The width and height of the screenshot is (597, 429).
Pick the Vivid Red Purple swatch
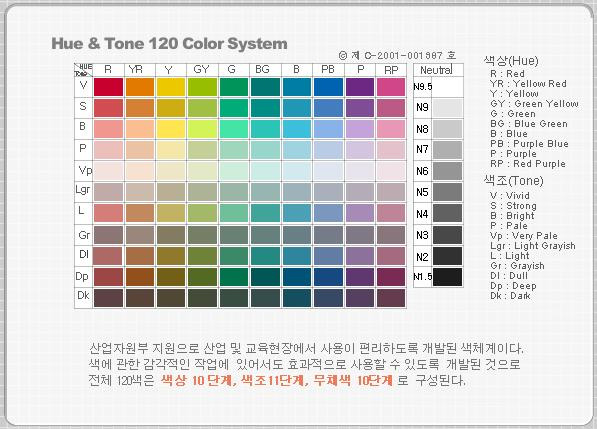coord(391,87)
